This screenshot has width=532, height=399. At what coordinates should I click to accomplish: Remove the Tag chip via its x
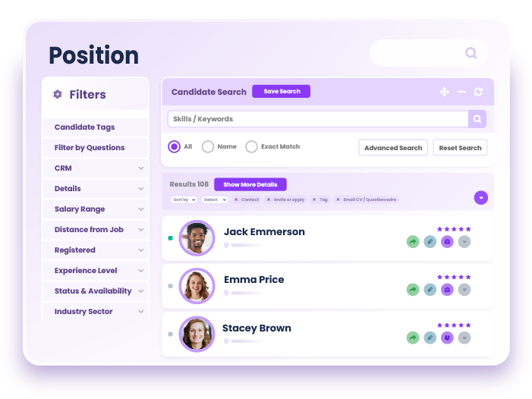point(314,199)
